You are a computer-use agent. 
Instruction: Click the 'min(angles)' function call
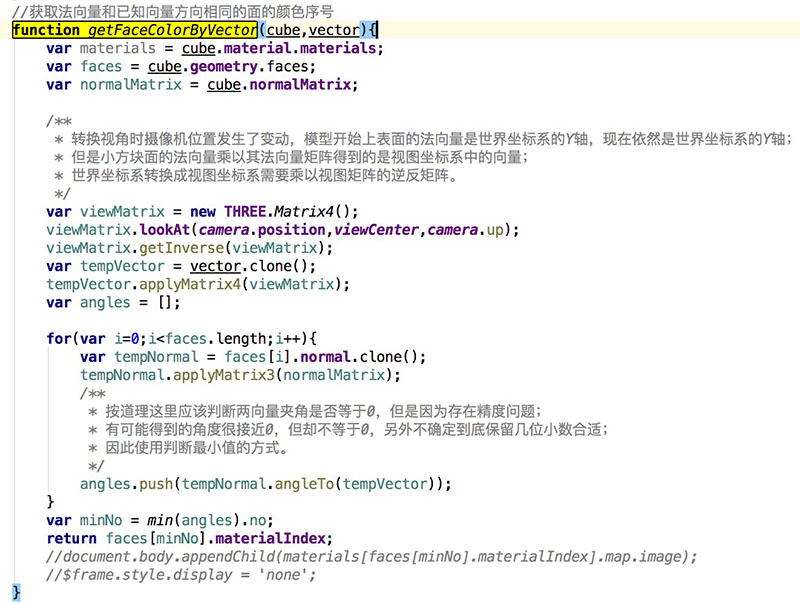pos(193,520)
